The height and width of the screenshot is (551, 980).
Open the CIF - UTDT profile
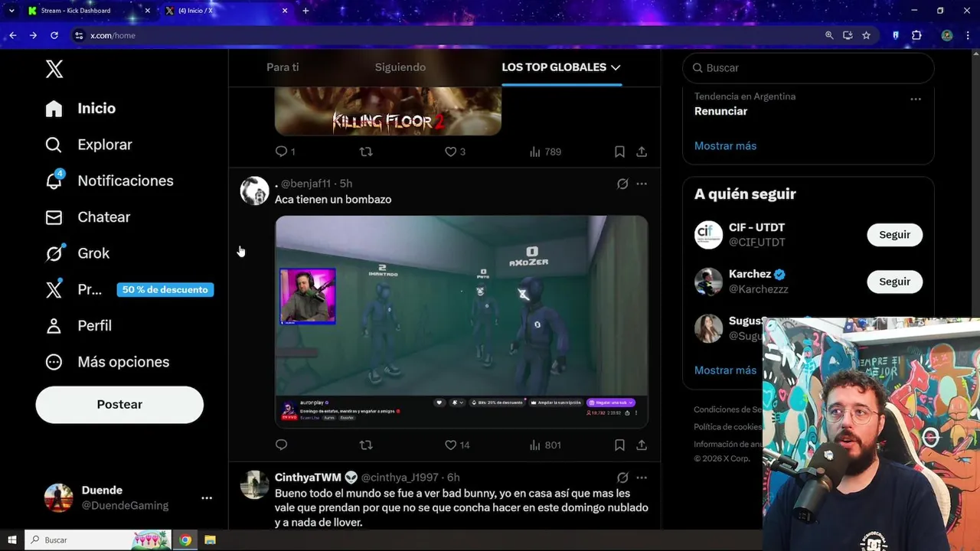[756, 227]
